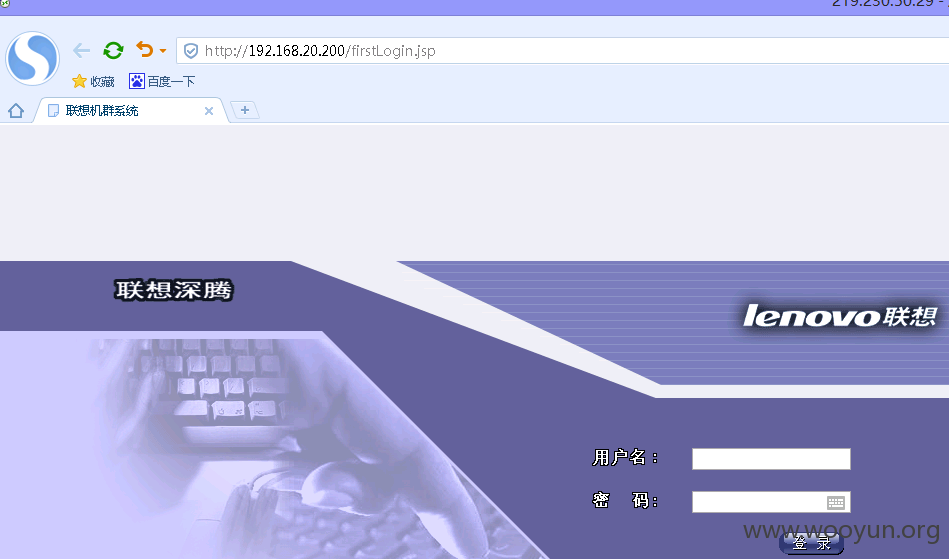949x559 pixels.
Task: Click the 联想深腾 title text
Action: pos(174,290)
